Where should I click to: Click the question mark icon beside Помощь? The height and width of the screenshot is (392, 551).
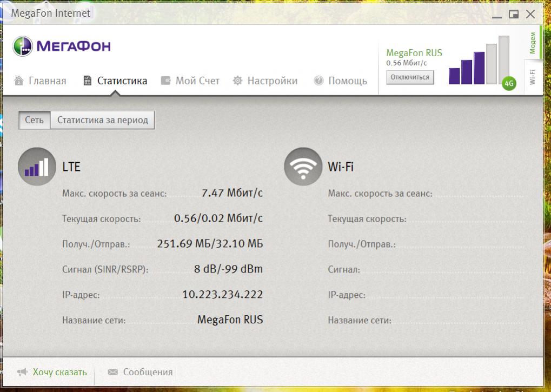(318, 81)
